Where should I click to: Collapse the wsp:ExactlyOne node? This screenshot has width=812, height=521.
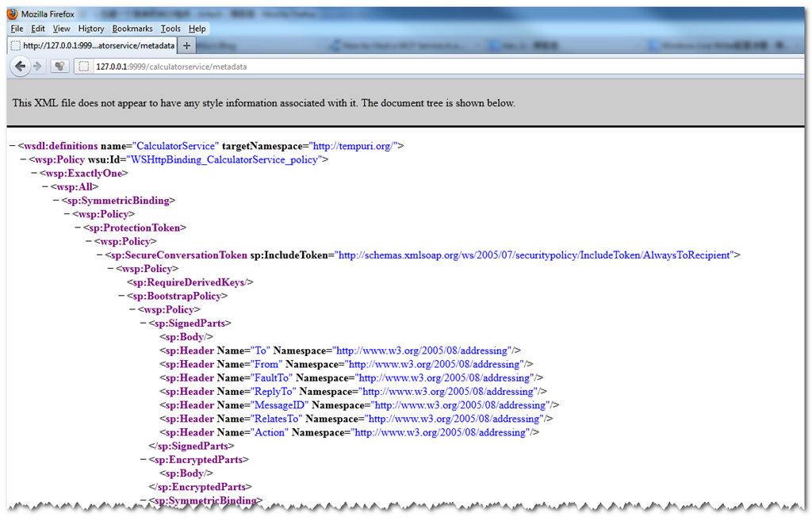click(x=34, y=173)
